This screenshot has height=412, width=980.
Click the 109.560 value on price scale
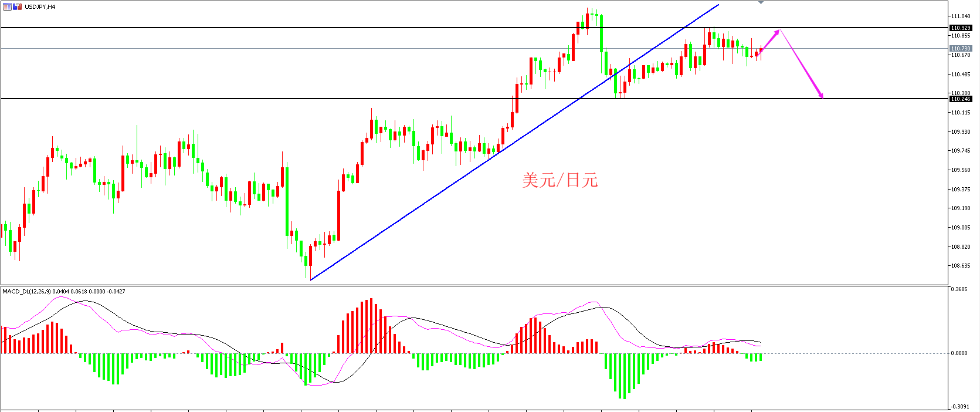tap(961, 170)
